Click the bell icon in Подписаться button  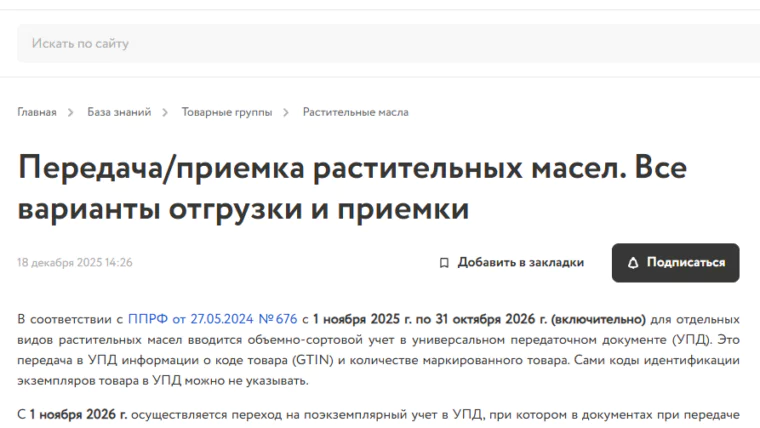tap(632, 263)
